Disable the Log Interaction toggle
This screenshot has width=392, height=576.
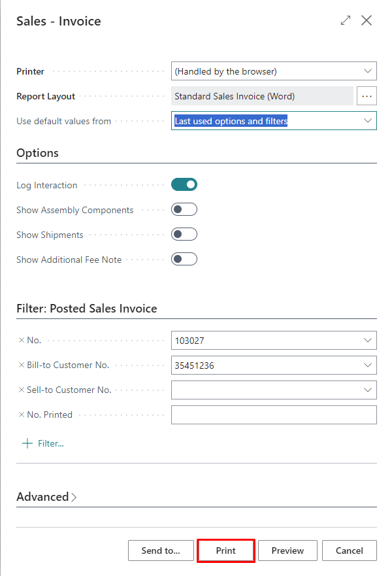(x=184, y=185)
